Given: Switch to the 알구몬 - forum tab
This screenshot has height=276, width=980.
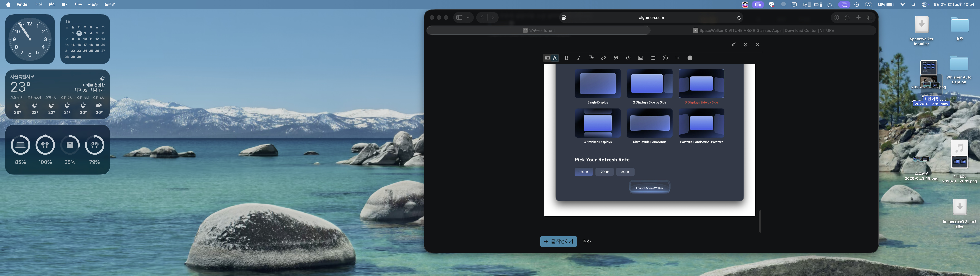Looking at the screenshot, I should pyautogui.click(x=539, y=31).
